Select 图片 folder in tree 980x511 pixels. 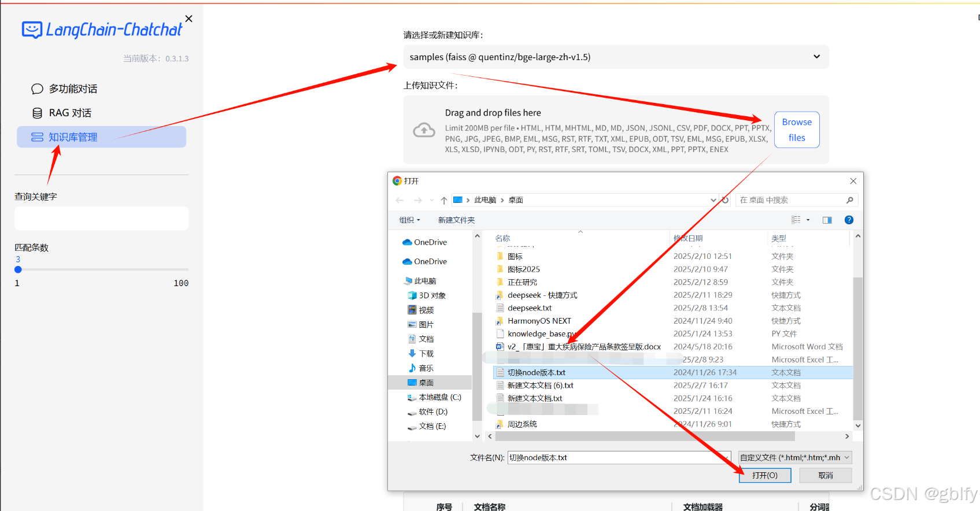pos(421,324)
